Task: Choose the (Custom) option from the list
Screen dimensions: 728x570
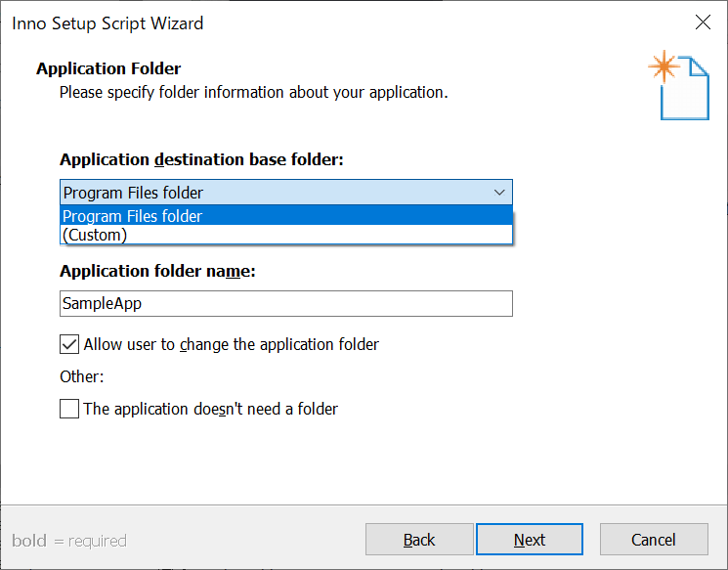Action: (286, 235)
